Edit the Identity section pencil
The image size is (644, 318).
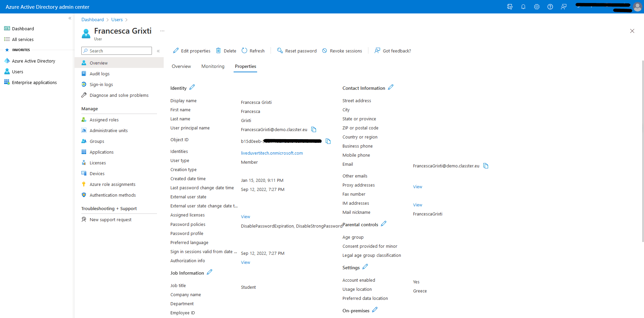tap(192, 87)
